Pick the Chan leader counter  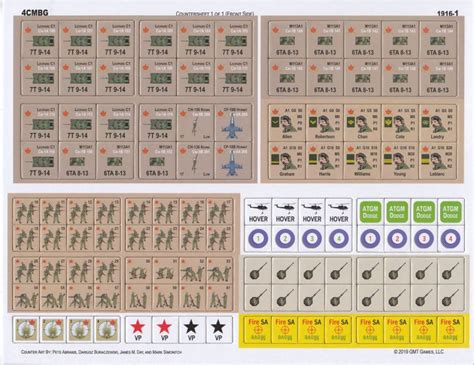362,123
